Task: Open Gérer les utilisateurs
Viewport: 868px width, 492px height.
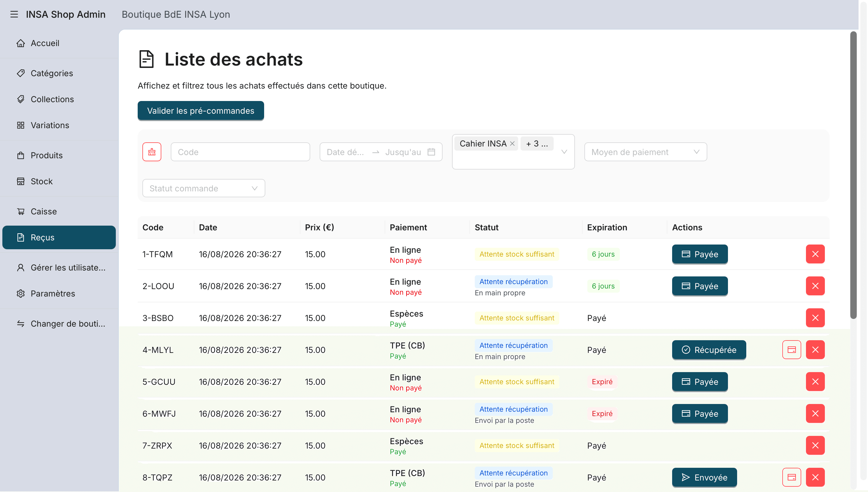Action: [x=59, y=268]
